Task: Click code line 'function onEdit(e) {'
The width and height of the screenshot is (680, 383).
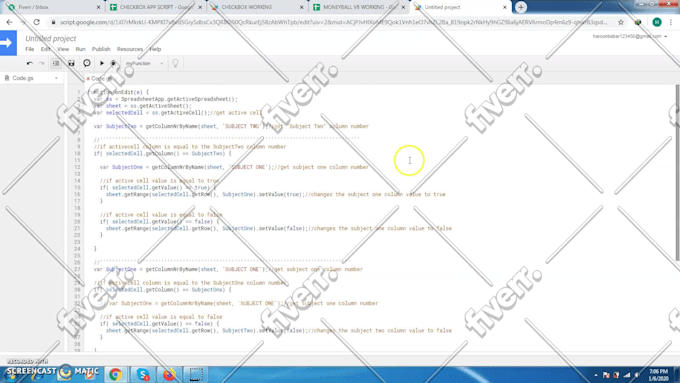Action: (118, 92)
